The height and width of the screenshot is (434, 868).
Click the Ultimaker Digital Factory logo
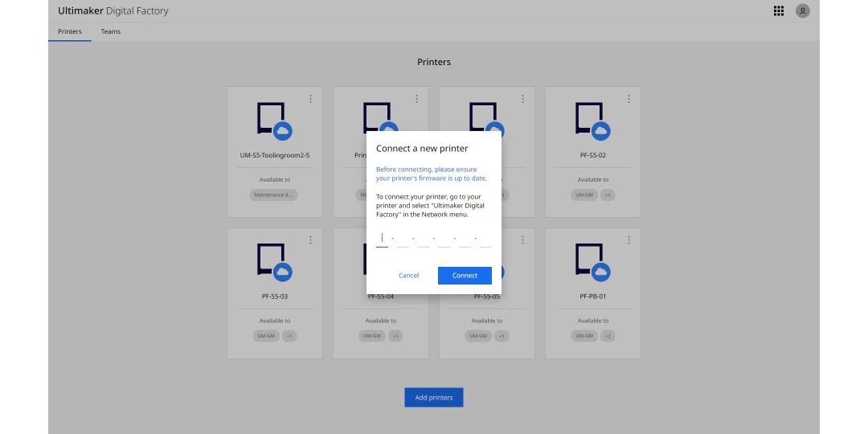(113, 11)
